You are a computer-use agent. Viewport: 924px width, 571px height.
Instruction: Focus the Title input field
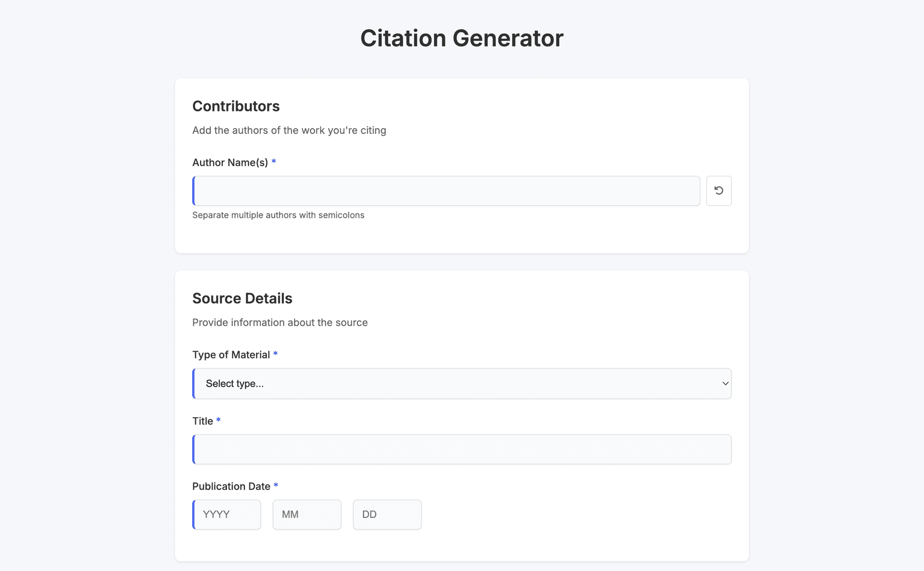tap(461, 449)
